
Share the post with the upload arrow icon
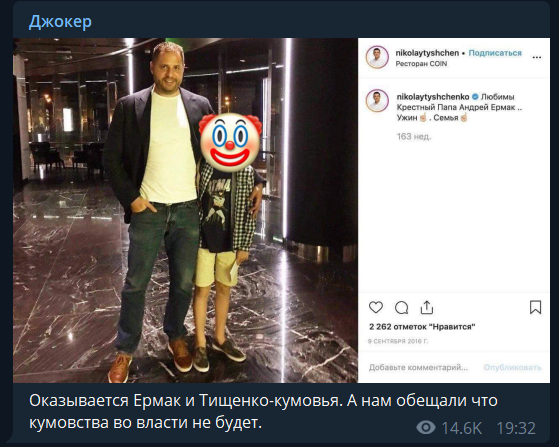pos(427,307)
